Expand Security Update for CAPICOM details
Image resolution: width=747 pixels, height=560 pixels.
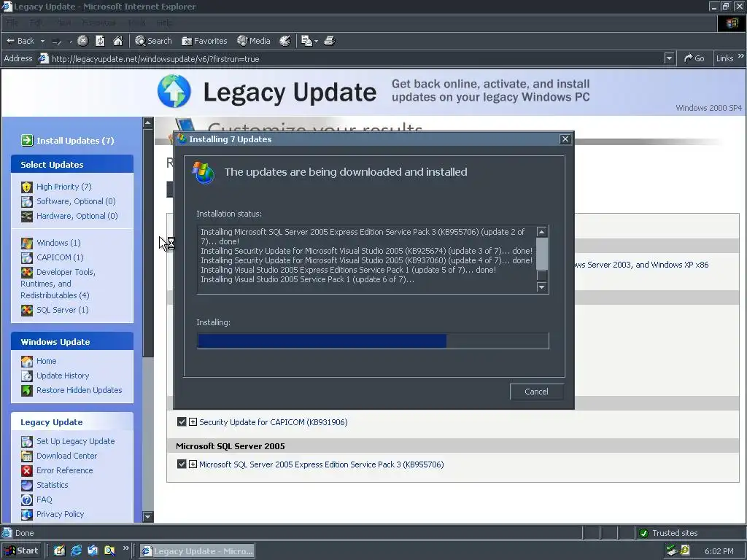(x=193, y=422)
